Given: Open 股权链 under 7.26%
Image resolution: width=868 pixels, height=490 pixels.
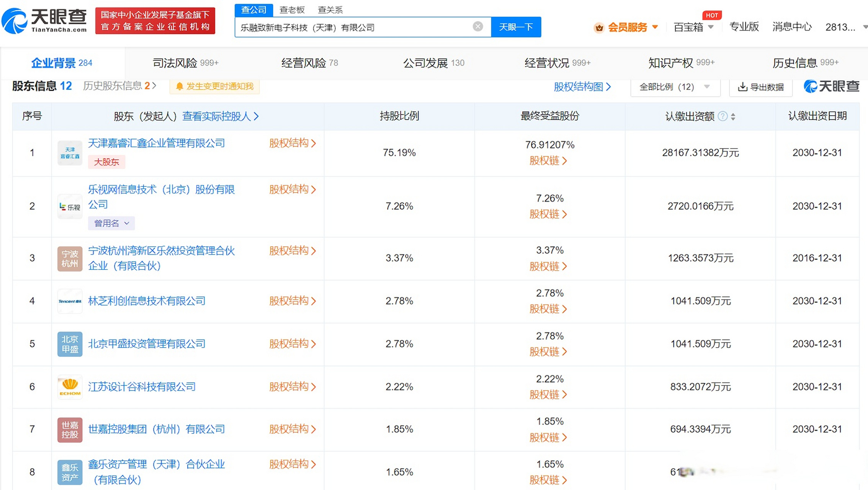Looking at the screenshot, I should point(548,214).
